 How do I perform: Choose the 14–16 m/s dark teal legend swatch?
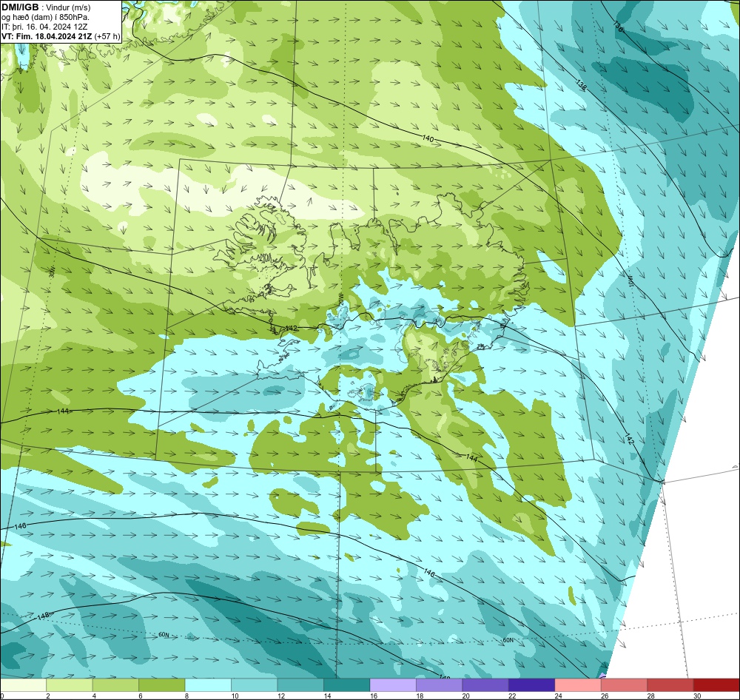[347, 685]
